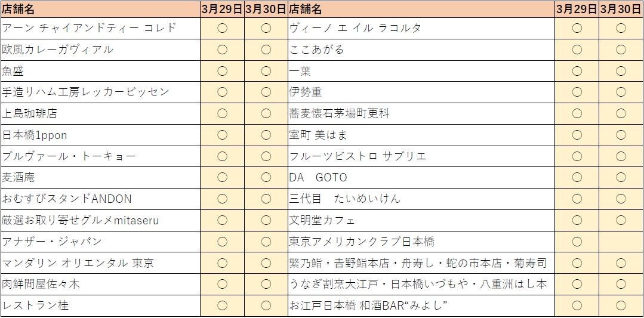Select the 3月29日 circle for 上島珈琲店
Viewport: 644px width, 318px height.
[x=222, y=113]
